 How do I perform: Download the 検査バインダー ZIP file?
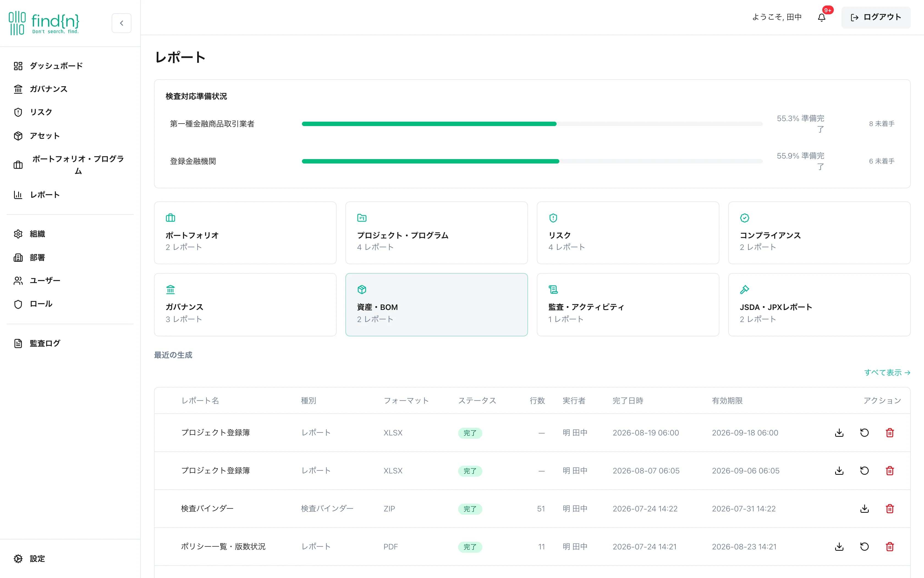[x=864, y=508]
